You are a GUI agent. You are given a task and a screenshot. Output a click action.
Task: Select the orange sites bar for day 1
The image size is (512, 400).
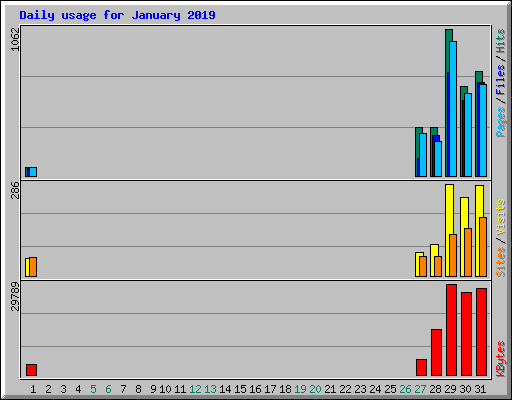tap(33, 267)
